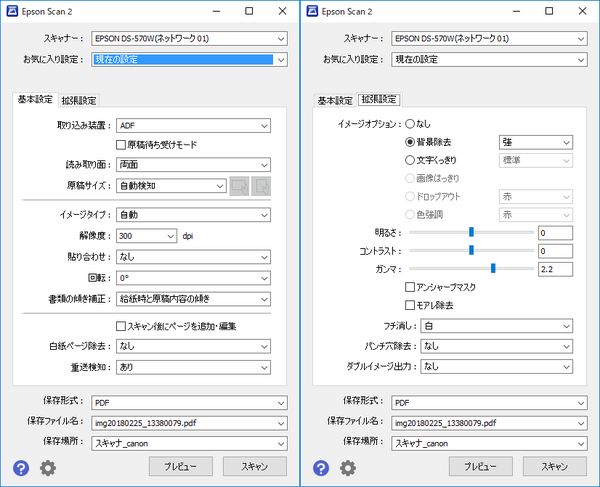Select 背景除去 radio button
Screen dimensions: 600x487
[410, 142]
